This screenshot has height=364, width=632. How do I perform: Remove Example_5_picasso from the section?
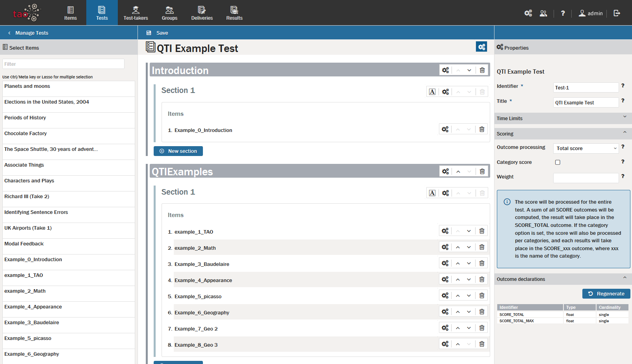click(x=481, y=296)
